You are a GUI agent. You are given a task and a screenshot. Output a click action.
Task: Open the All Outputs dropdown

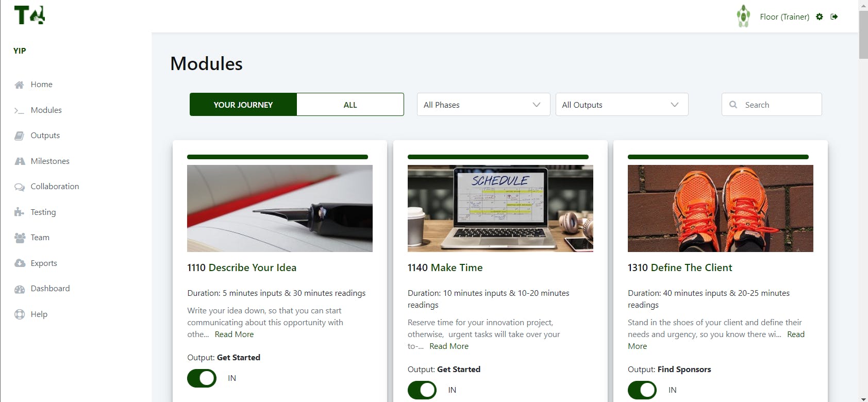[622, 105]
